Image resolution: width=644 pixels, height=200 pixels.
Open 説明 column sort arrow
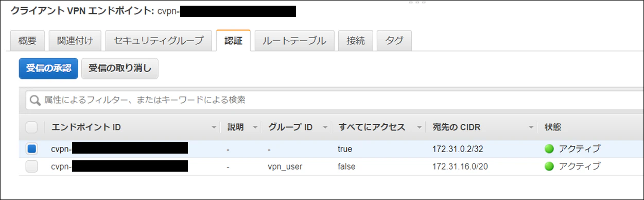(254, 127)
